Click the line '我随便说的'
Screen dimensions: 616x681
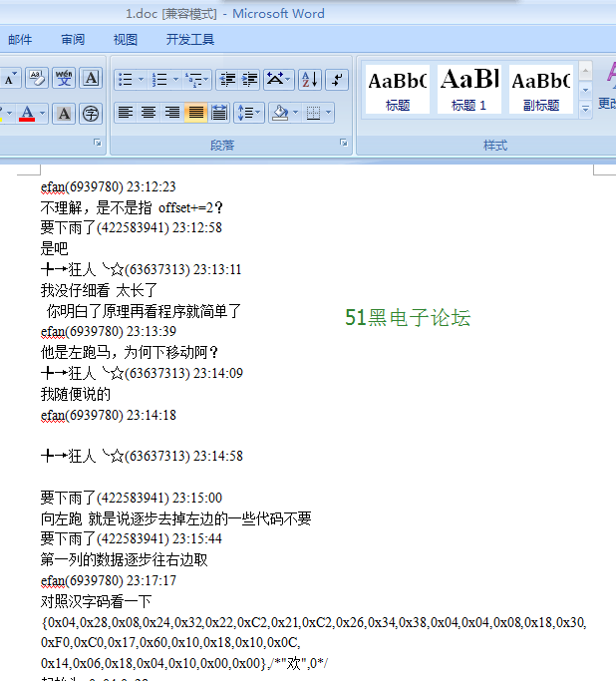click(76, 395)
